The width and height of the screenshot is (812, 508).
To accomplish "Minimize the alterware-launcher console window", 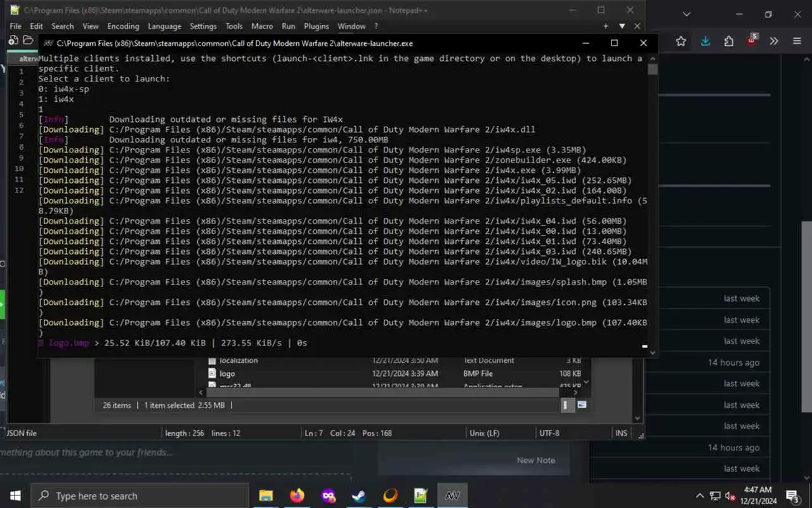I will [x=585, y=43].
